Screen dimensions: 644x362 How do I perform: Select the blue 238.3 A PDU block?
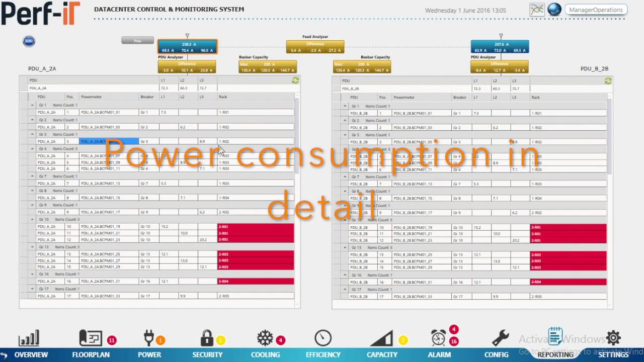click(x=187, y=47)
